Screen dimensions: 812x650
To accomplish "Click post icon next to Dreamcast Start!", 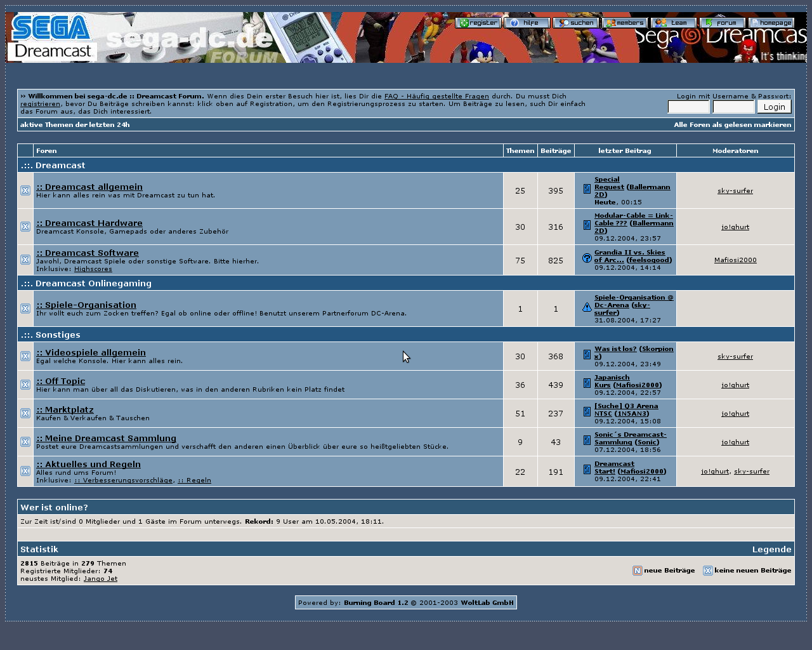I will coord(587,469).
